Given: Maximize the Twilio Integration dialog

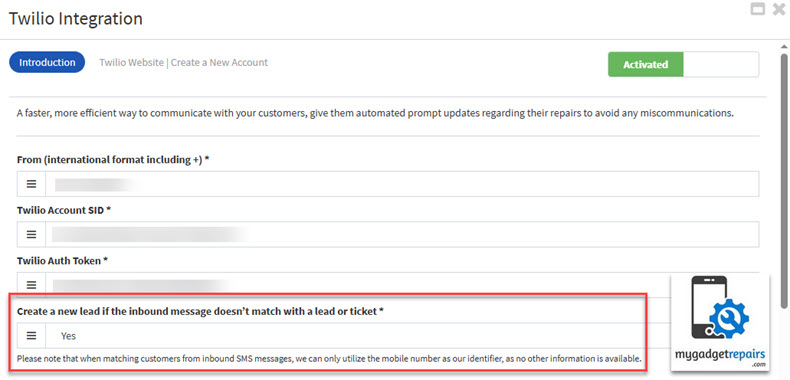Looking at the screenshot, I should point(758,9).
